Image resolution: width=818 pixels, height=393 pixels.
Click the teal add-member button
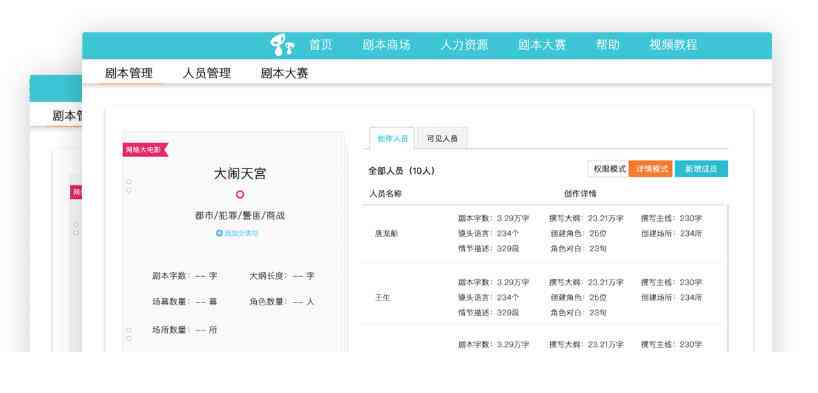pyautogui.click(x=701, y=169)
